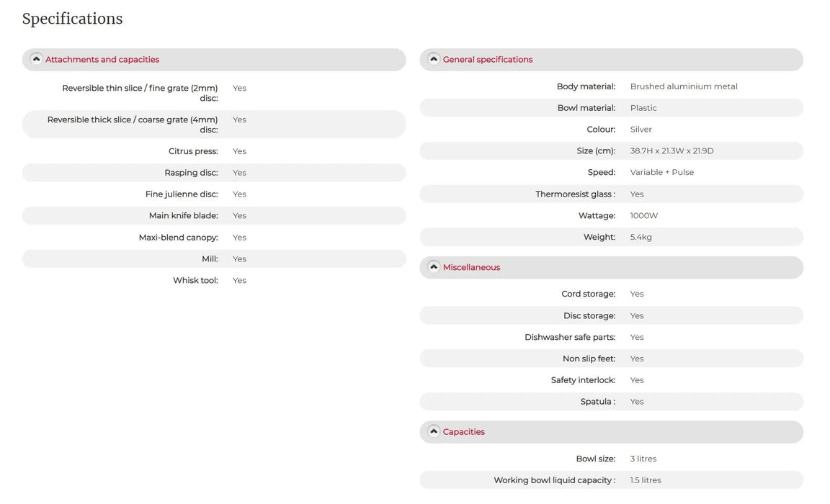Select the Working bowl liquid capacity label
This screenshot has height=504, width=830.
click(554, 480)
